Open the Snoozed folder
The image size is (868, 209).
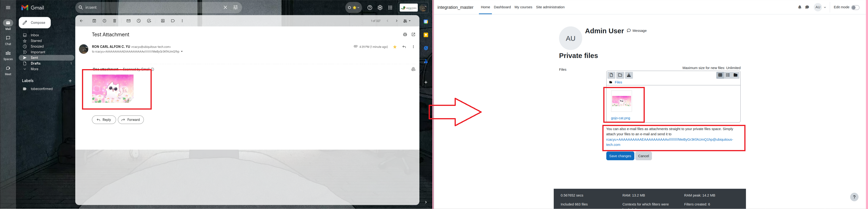[x=37, y=46]
